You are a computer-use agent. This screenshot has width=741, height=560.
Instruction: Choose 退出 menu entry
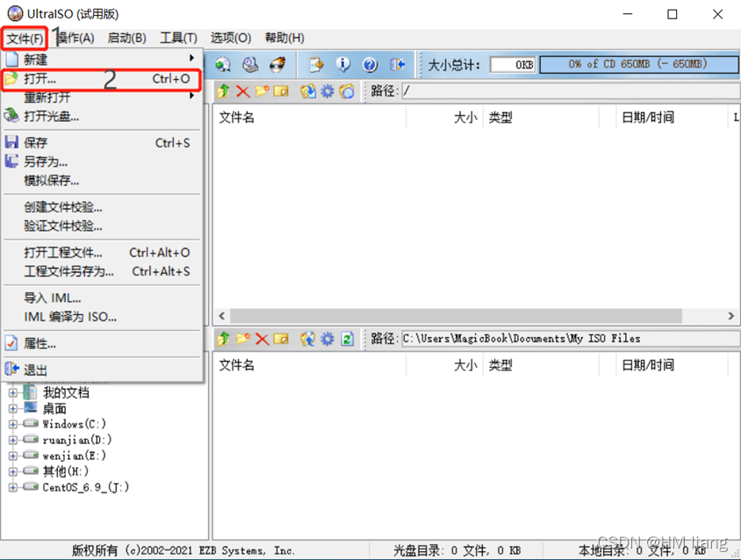102,370
